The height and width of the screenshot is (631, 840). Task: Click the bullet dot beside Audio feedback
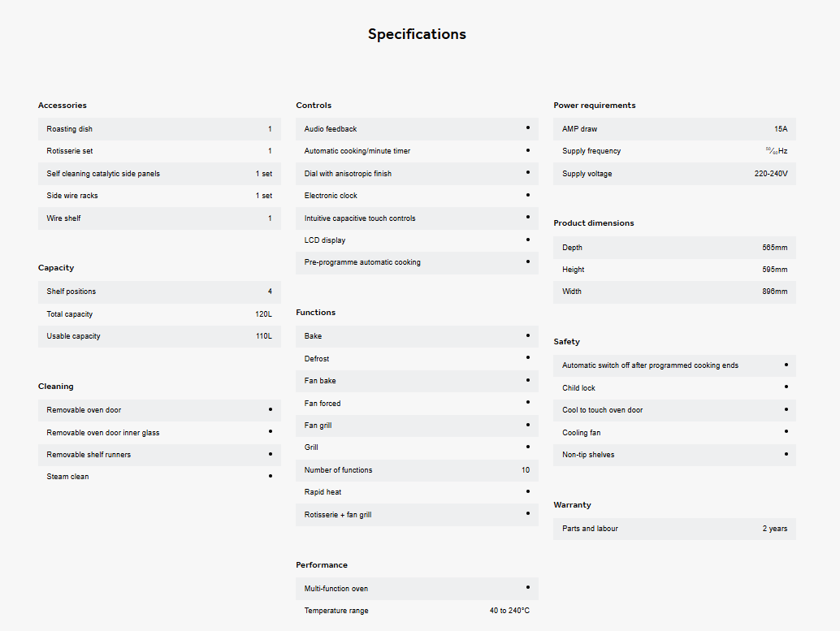(x=527, y=127)
